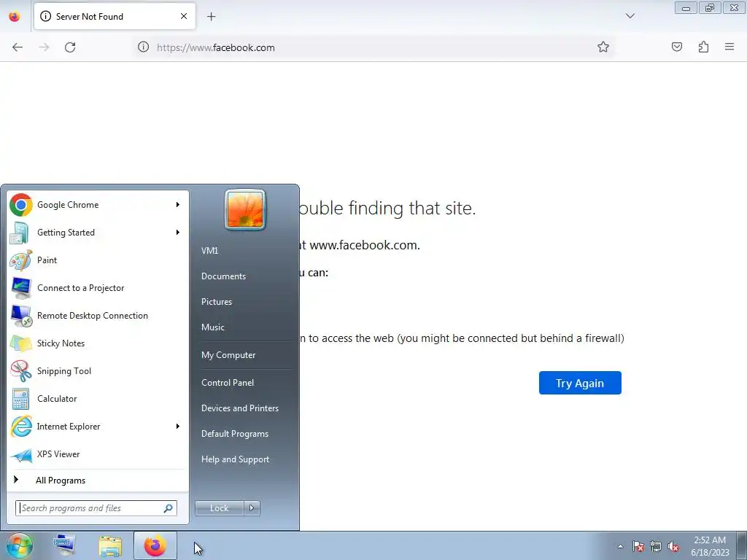This screenshot has width=747, height=560.
Task: Go forward in Firefox
Action: click(x=44, y=47)
